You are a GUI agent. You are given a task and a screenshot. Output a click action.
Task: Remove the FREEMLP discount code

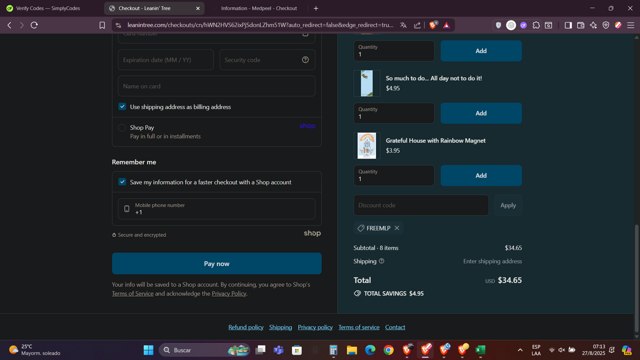coord(397,228)
